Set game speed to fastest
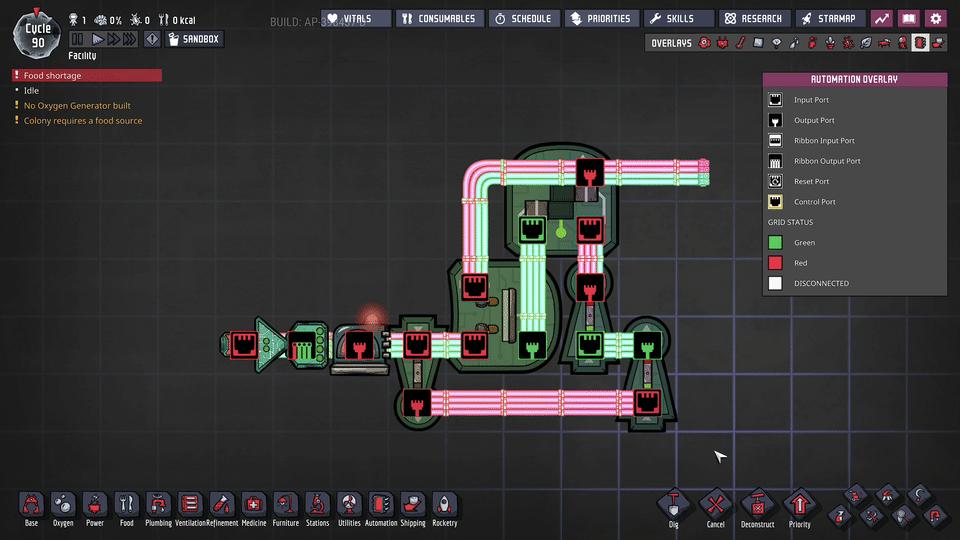Viewport: 960px width, 540px height. (x=131, y=39)
